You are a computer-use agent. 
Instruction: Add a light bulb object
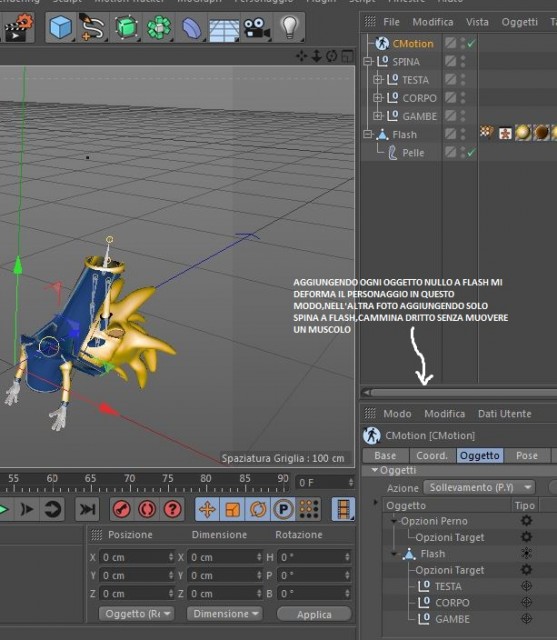tap(289, 27)
